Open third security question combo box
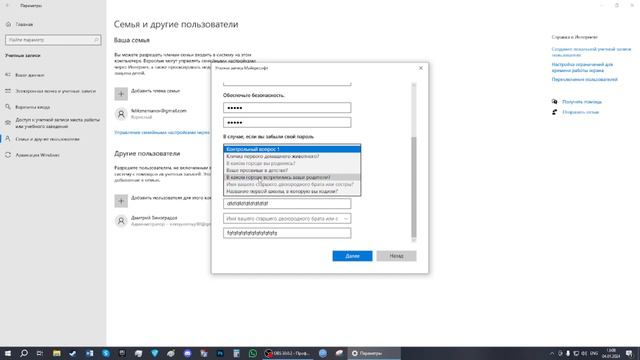The width and height of the screenshot is (640, 360). click(x=287, y=219)
